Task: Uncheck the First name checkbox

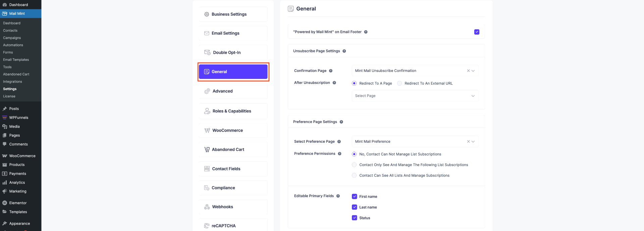Action: tap(355, 196)
